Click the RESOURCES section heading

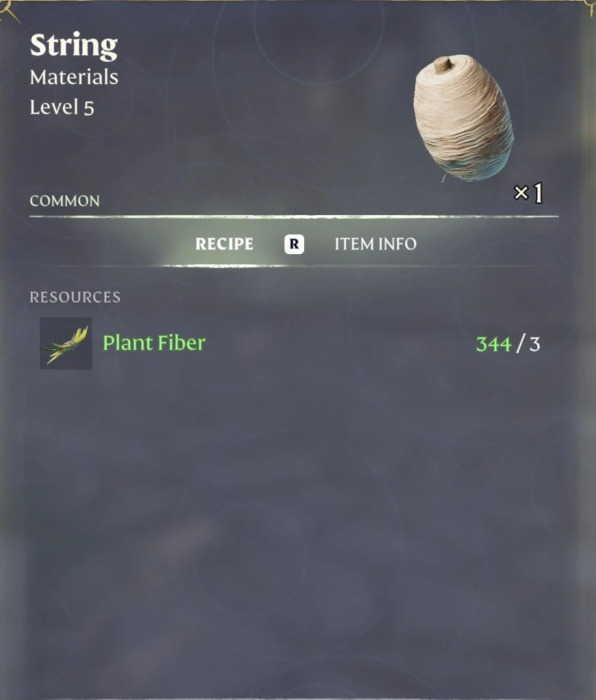[75, 297]
